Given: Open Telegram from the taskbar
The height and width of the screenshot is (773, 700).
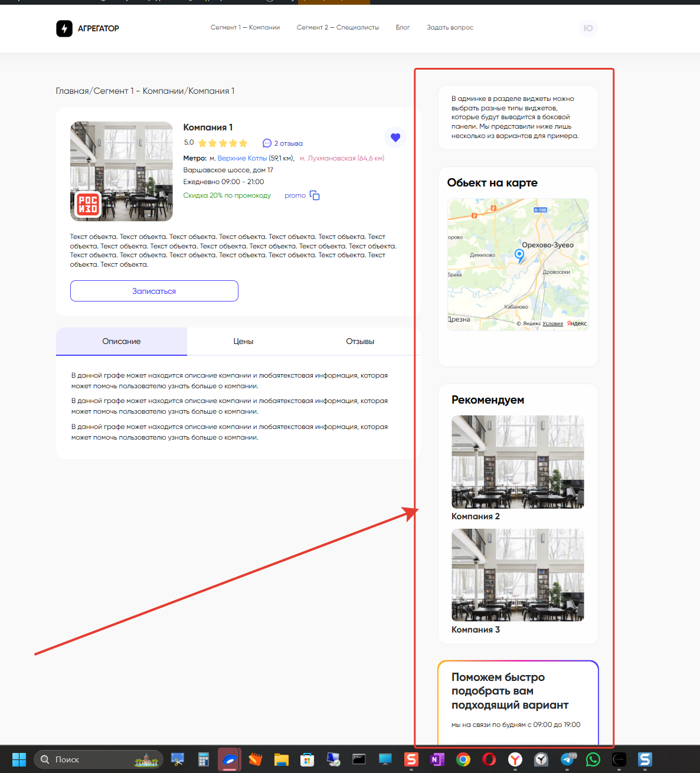Looking at the screenshot, I should [567, 759].
